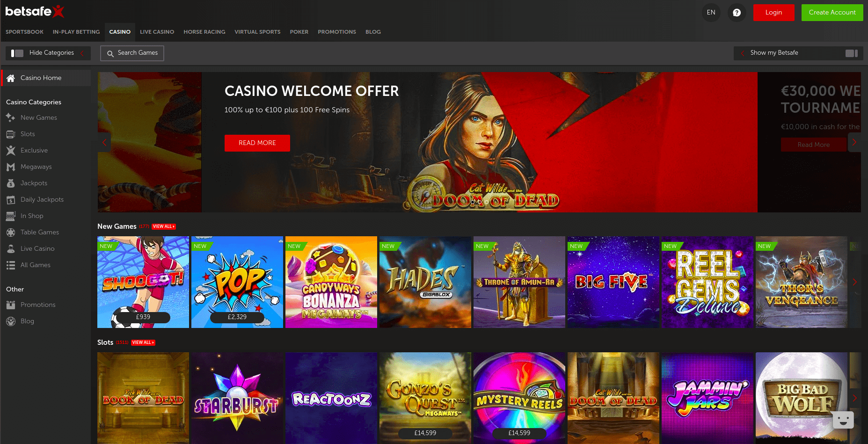
Task: Open the Megaways category icon
Action: (x=11, y=167)
